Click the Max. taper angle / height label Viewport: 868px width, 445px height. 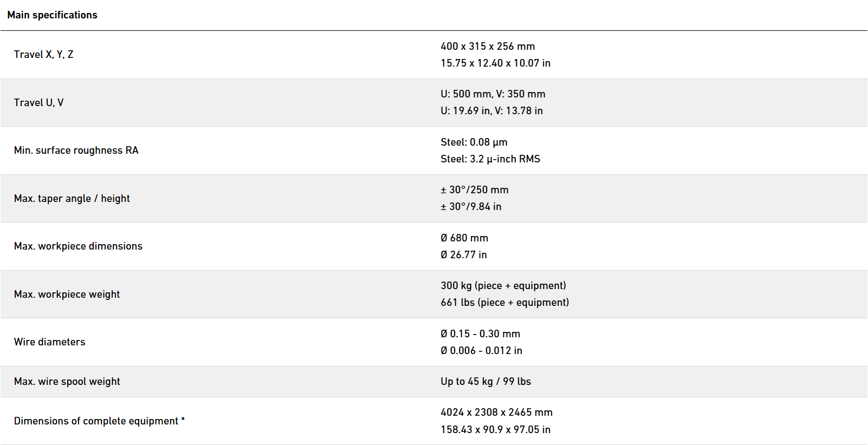72,199
